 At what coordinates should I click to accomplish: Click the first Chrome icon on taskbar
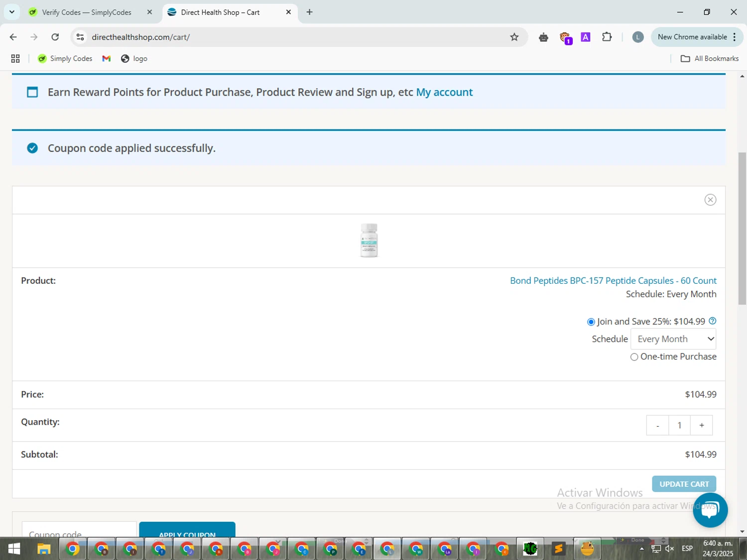(x=73, y=549)
